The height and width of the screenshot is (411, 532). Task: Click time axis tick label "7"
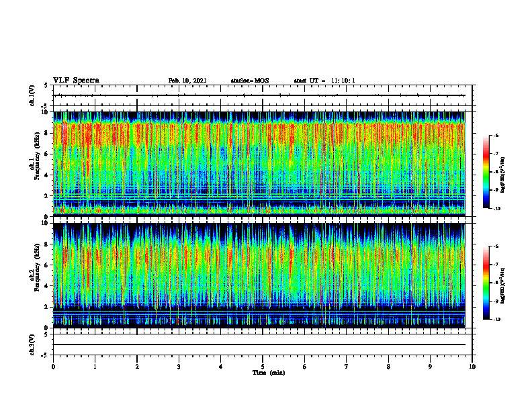[347, 367]
